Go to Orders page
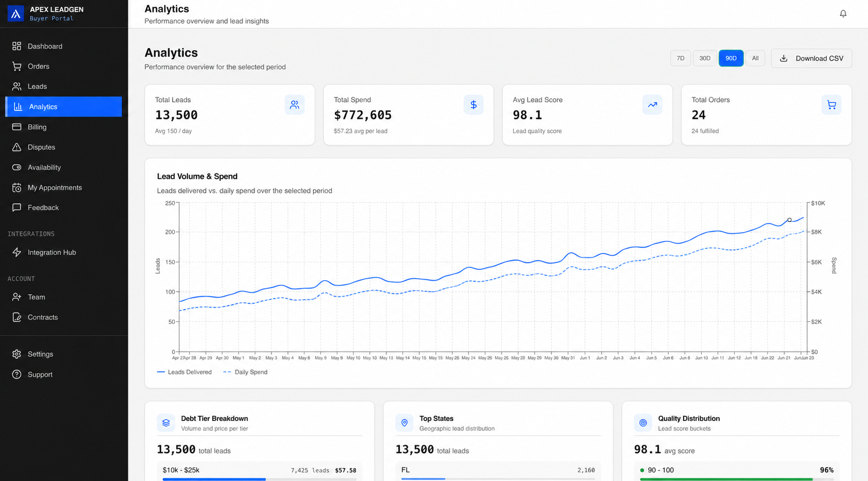This screenshot has height=481, width=868. coord(64,66)
